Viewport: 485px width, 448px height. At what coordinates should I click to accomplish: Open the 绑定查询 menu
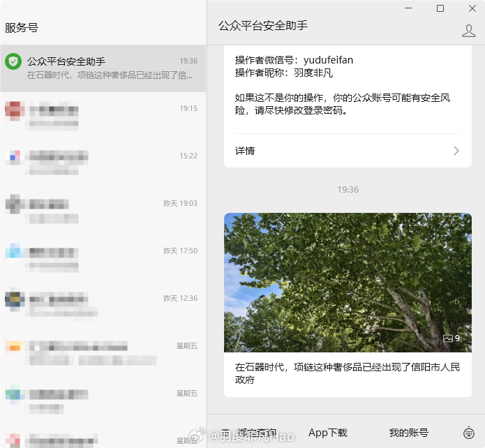click(x=257, y=433)
